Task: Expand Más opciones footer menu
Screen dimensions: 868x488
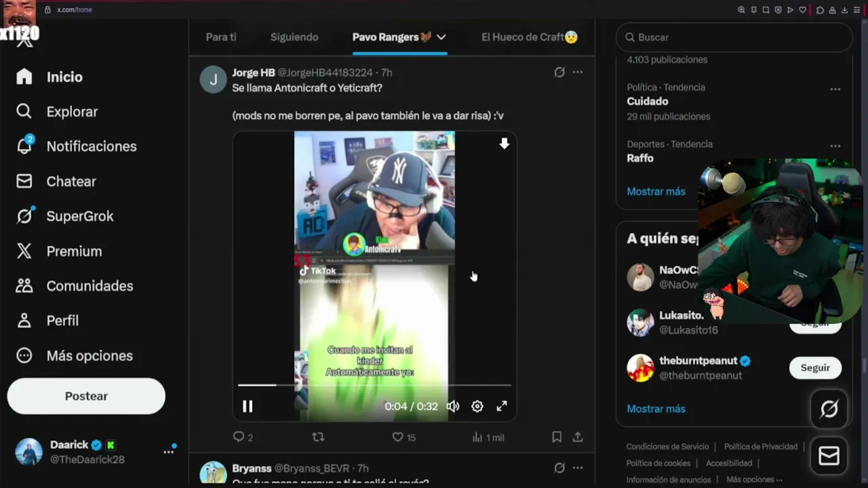Action: point(754,480)
